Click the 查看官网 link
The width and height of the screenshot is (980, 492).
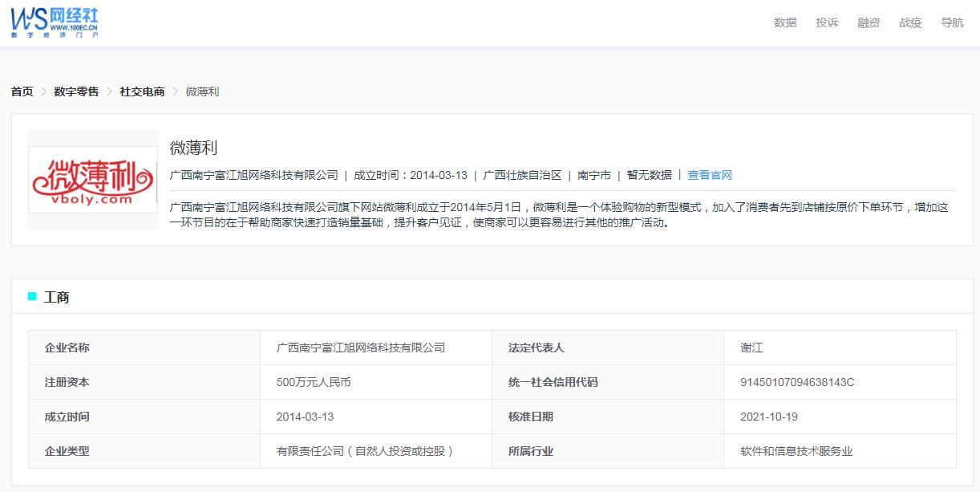click(x=711, y=175)
